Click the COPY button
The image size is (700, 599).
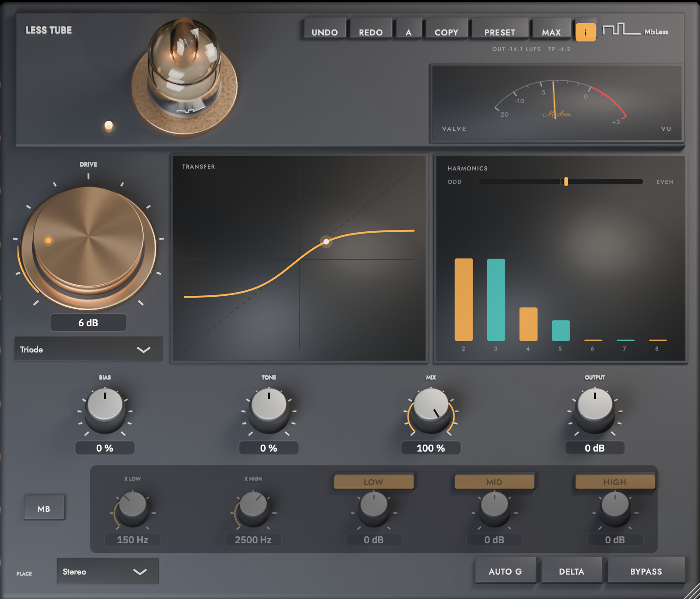tap(446, 29)
